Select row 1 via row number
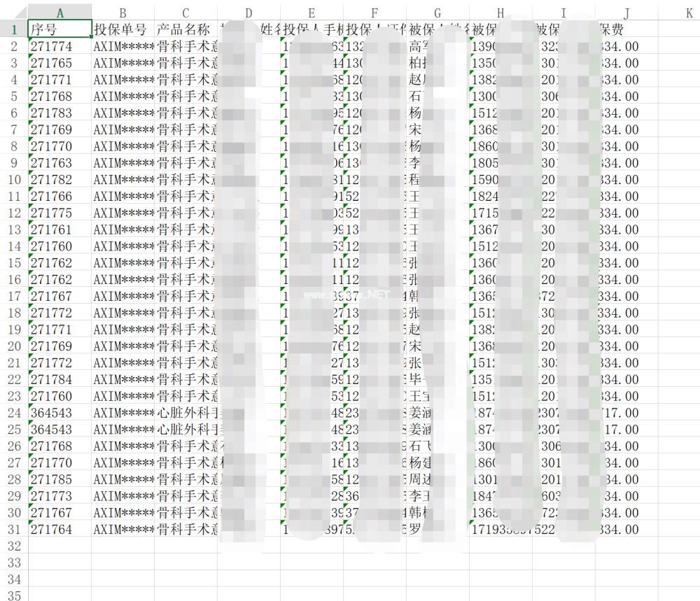700x601 pixels. (13, 29)
